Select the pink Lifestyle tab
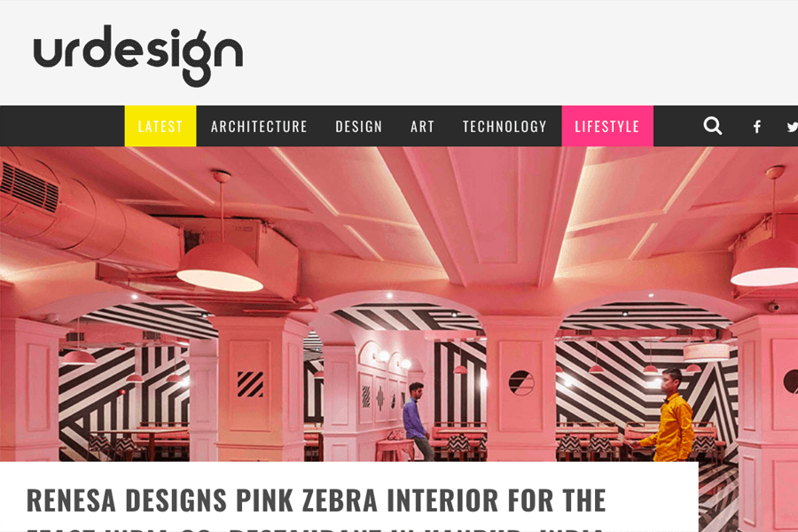The height and width of the screenshot is (532, 798). [x=607, y=126]
